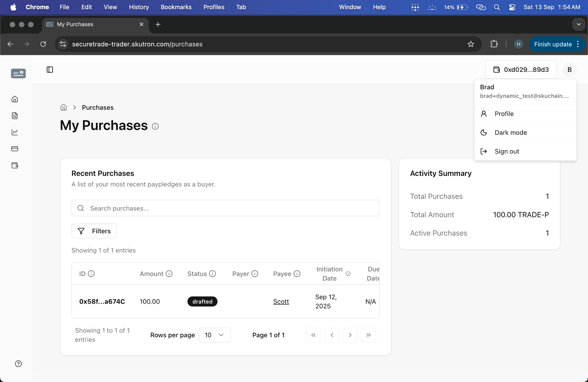
Task: Open the analytics chart sidebar icon
Action: click(15, 132)
